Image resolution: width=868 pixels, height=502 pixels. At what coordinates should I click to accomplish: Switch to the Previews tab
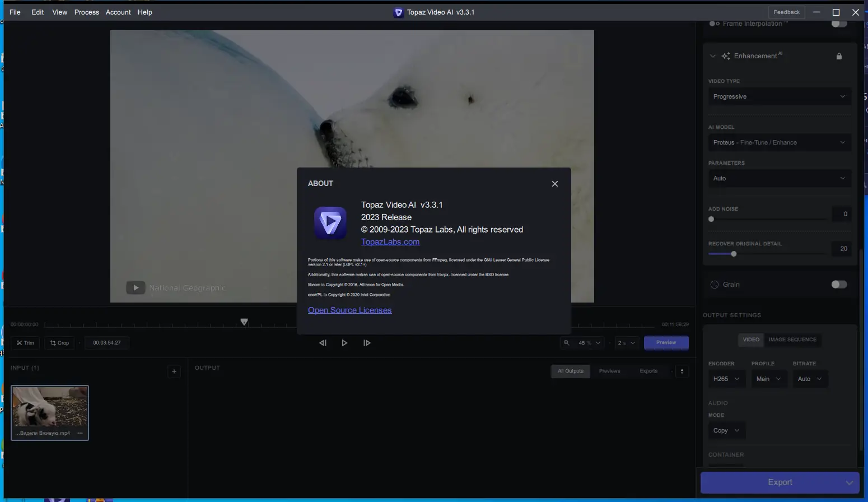coord(610,371)
